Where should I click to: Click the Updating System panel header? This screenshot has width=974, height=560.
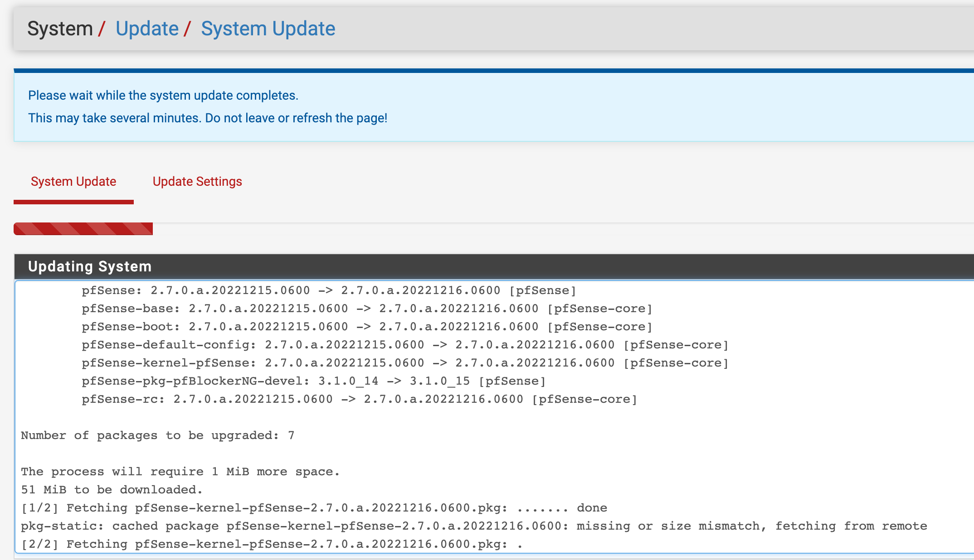point(90,266)
